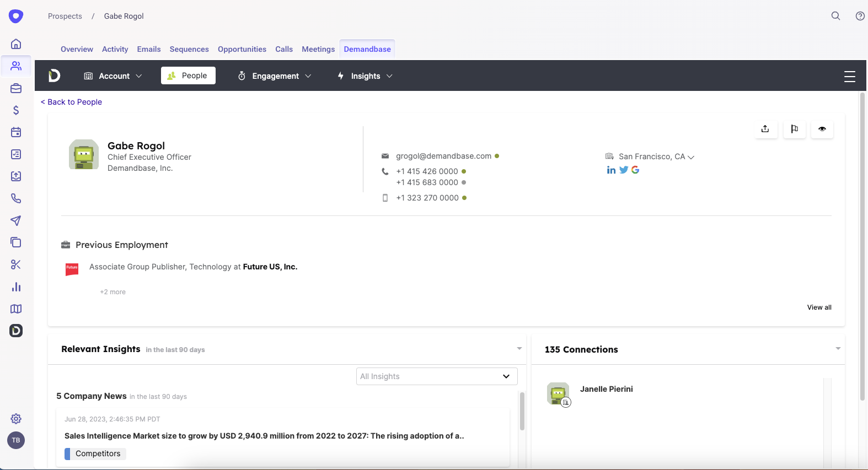Image resolution: width=868 pixels, height=470 pixels.
Task: Click the Google search icon
Action: (635, 170)
